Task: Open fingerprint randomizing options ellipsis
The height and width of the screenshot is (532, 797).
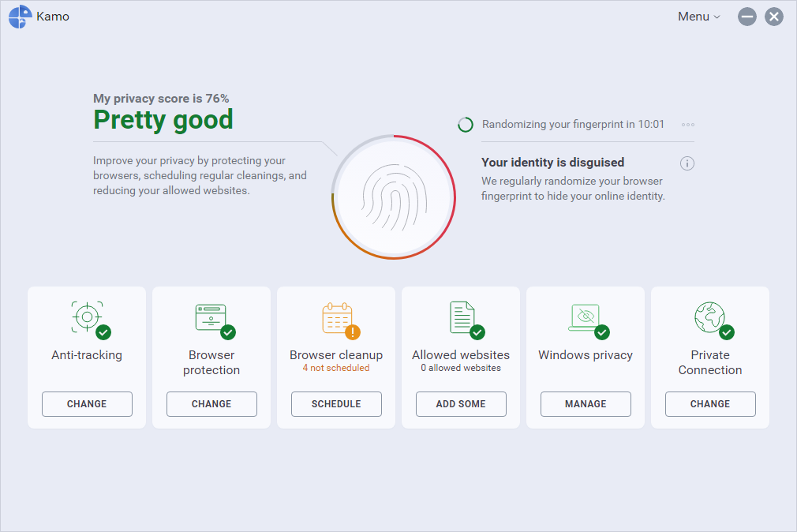Action: coord(688,125)
